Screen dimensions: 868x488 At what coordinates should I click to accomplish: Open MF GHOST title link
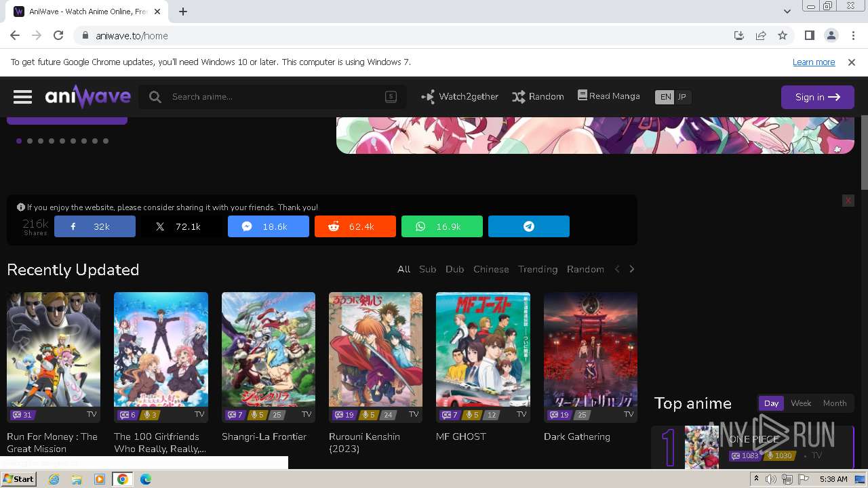pos(461,436)
